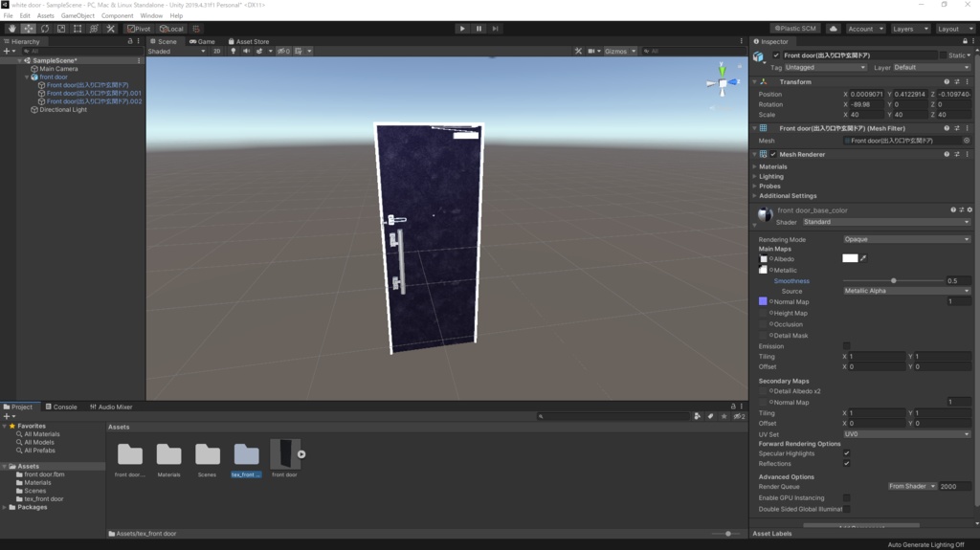Select the Rotate tool

[x=44, y=29]
